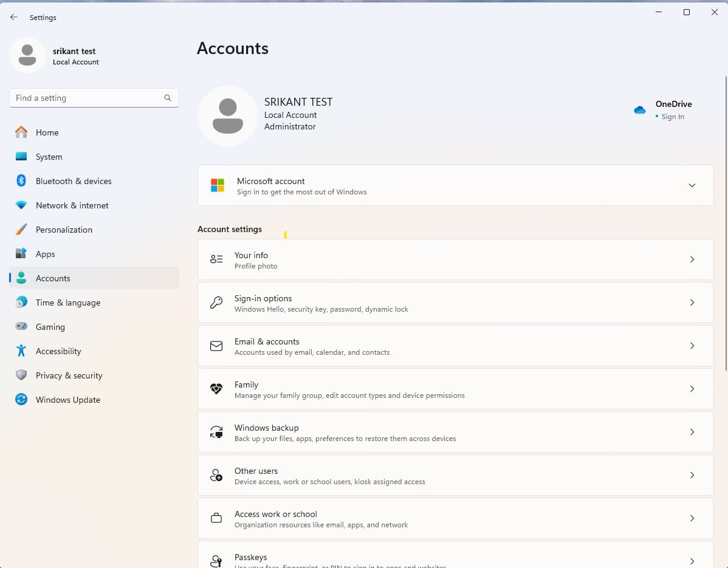The width and height of the screenshot is (728, 568).
Task: Open Sign-in options via its chevron
Action: tap(692, 302)
